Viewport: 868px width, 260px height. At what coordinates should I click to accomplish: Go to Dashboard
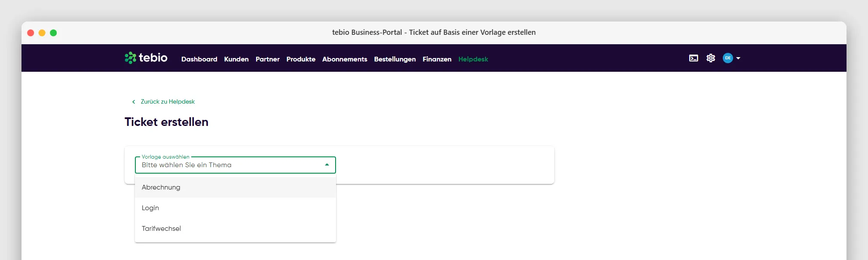coord(199,59)
